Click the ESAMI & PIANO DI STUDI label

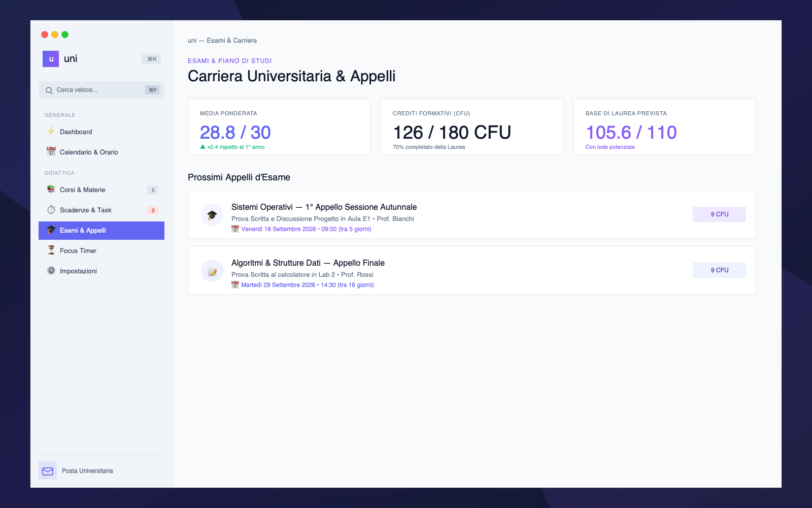point(230,61)
